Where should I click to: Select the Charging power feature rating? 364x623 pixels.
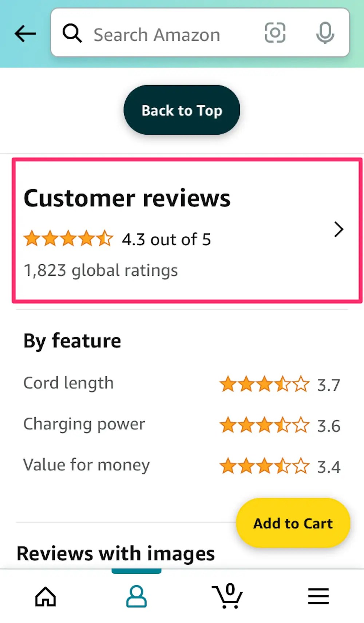263,425
